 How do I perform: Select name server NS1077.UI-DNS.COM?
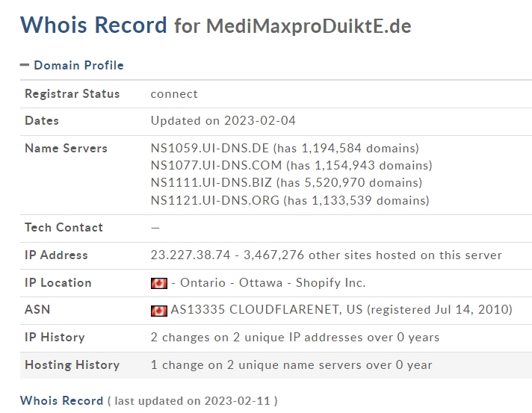click(x=216, y=166)
